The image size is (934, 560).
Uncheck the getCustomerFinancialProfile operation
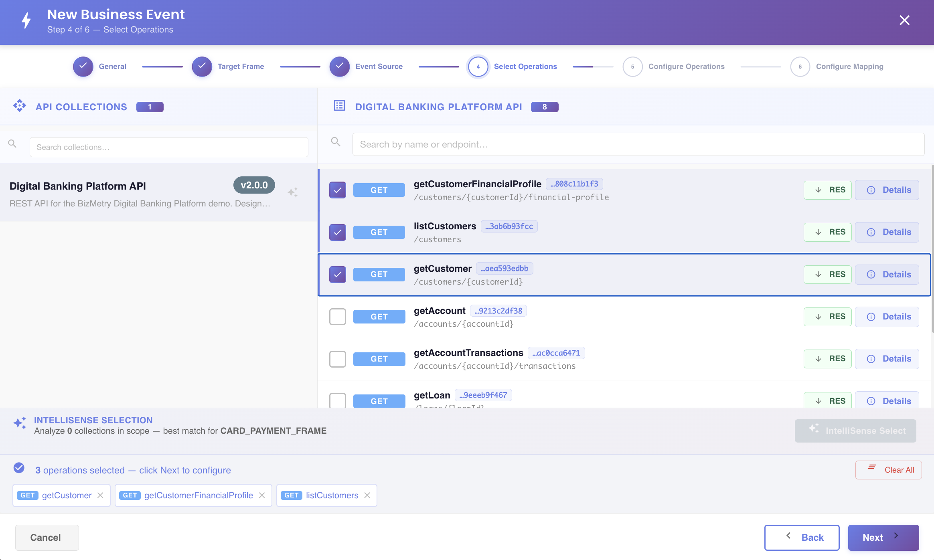point(338,190)
